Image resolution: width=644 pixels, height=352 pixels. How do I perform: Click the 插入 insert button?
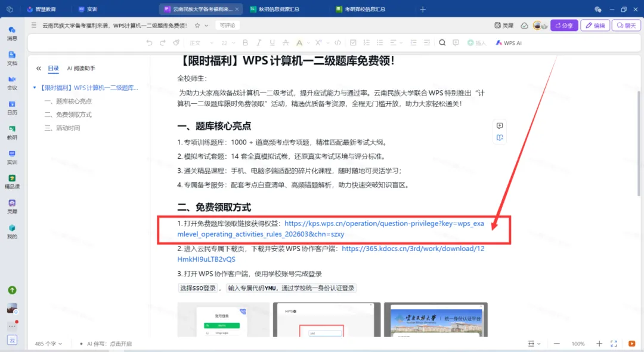pos(476,43)
